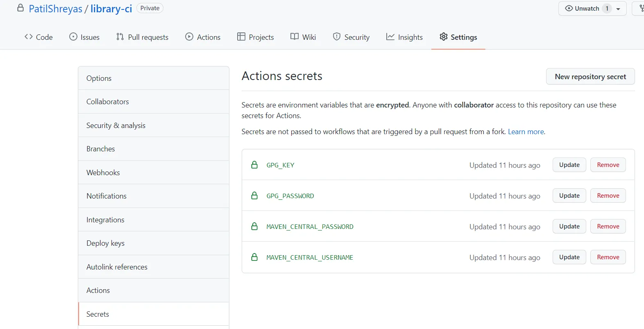
Task: Click the Security shield icon
Action: [x=337, y=37]
